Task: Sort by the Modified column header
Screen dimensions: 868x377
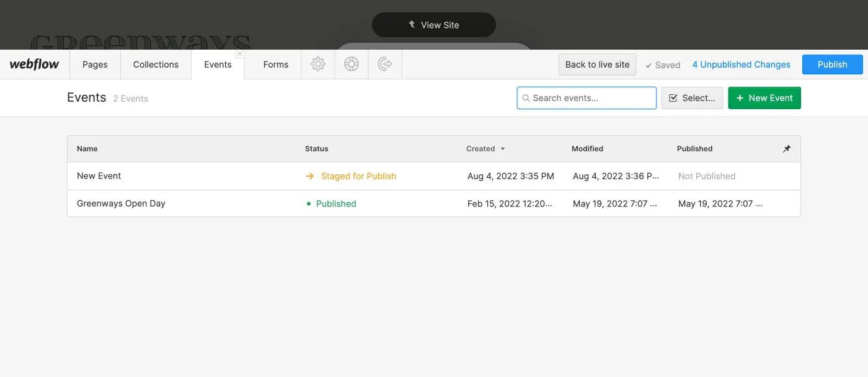Action: pyautogui.click(x=587, y=149)
